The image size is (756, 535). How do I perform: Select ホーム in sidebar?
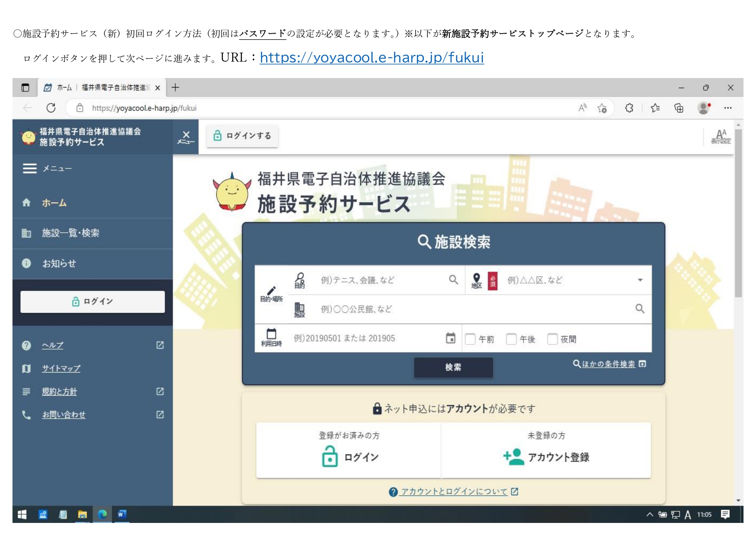[93, 203]
